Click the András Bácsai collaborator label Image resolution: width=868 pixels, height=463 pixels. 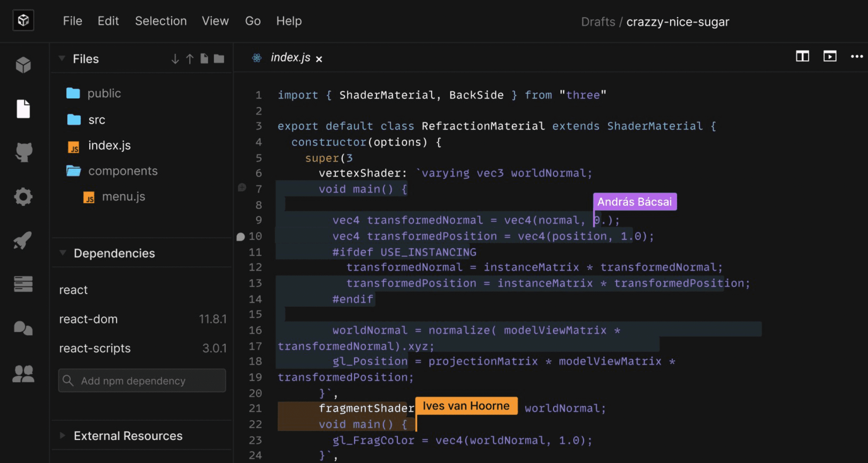(635, 202)
